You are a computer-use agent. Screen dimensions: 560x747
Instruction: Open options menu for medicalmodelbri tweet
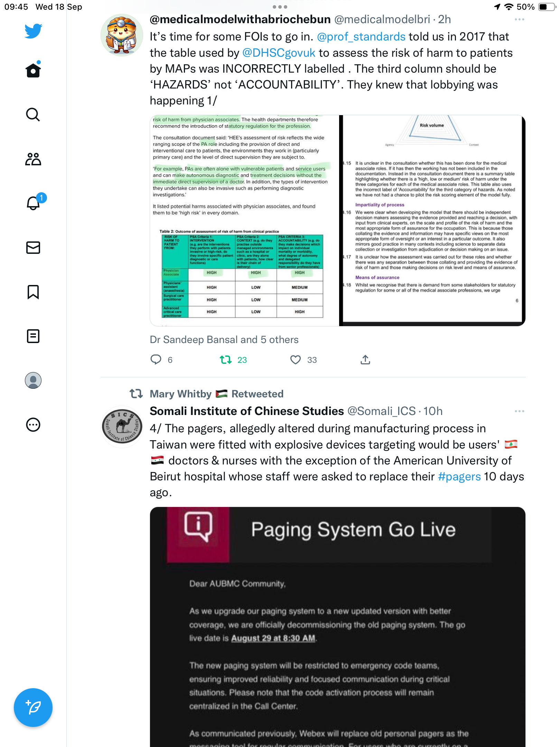tap(519, 19)
